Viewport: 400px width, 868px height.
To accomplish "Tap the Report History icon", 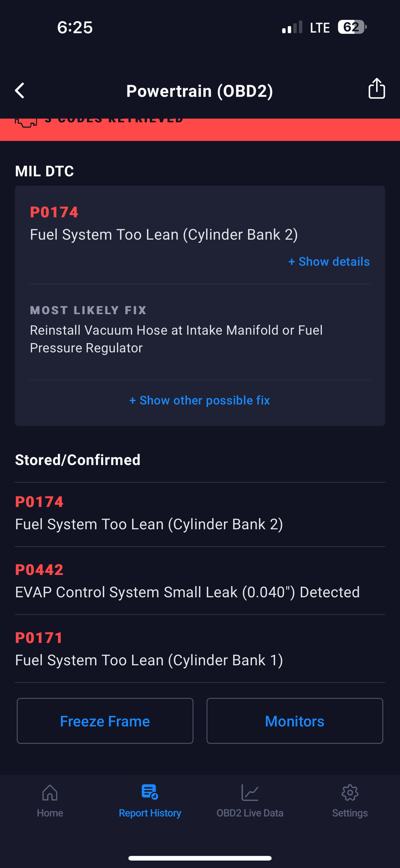I will point(150,792).
